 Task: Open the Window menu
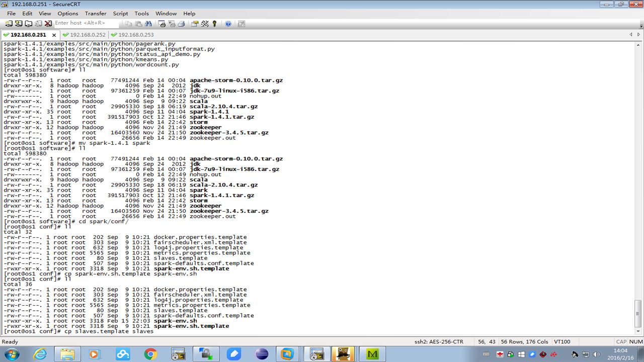[166, 14]
